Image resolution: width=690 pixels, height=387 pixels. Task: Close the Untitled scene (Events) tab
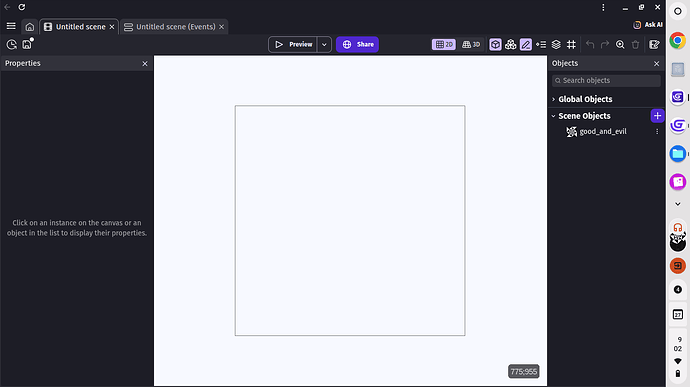pyautogui.click(x=221, y=27)
